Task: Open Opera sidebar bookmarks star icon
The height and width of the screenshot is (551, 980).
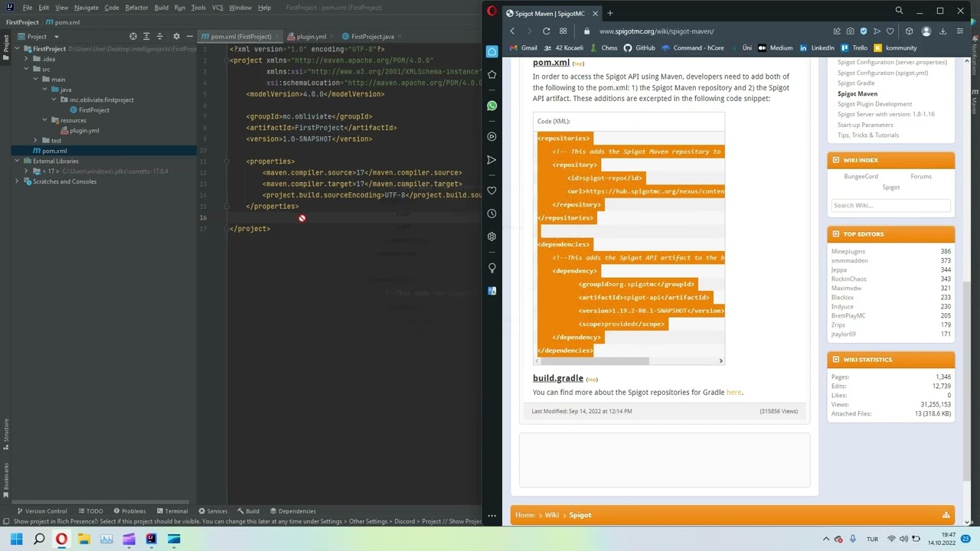Action: [x=492, y=74]
